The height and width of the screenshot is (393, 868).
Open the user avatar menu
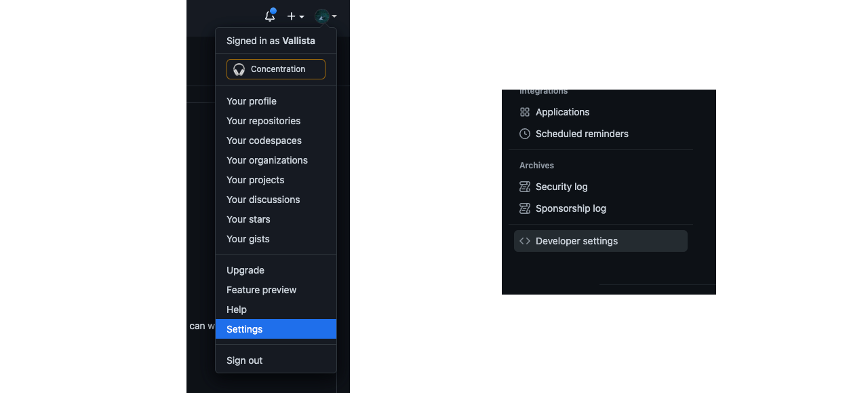(325, 16)
